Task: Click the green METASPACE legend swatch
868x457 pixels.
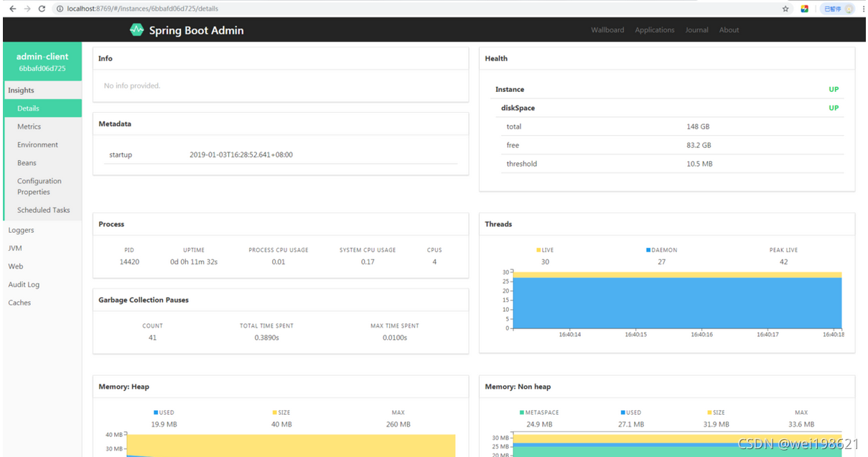Action: pyautogui.click(x=522, y=412)
